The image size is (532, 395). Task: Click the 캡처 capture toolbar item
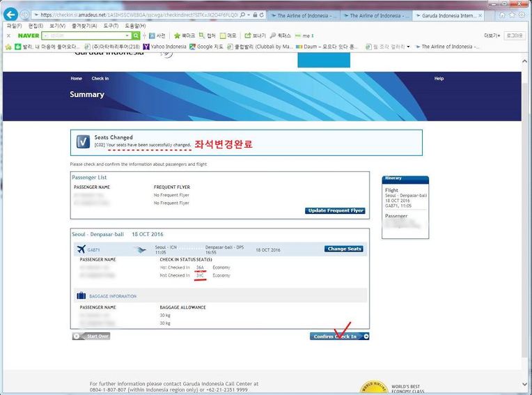pyautogui.click(x=208, y=36)
